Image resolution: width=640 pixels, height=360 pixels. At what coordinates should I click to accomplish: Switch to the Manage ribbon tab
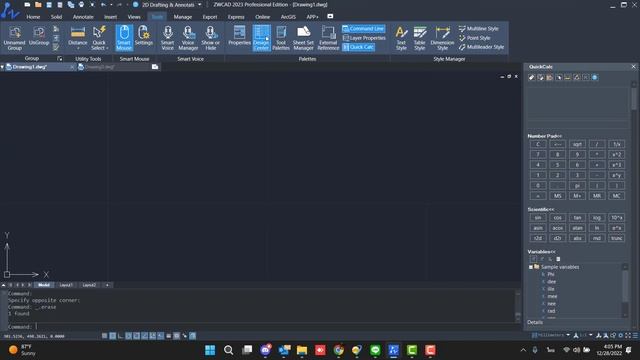(182, 17)
